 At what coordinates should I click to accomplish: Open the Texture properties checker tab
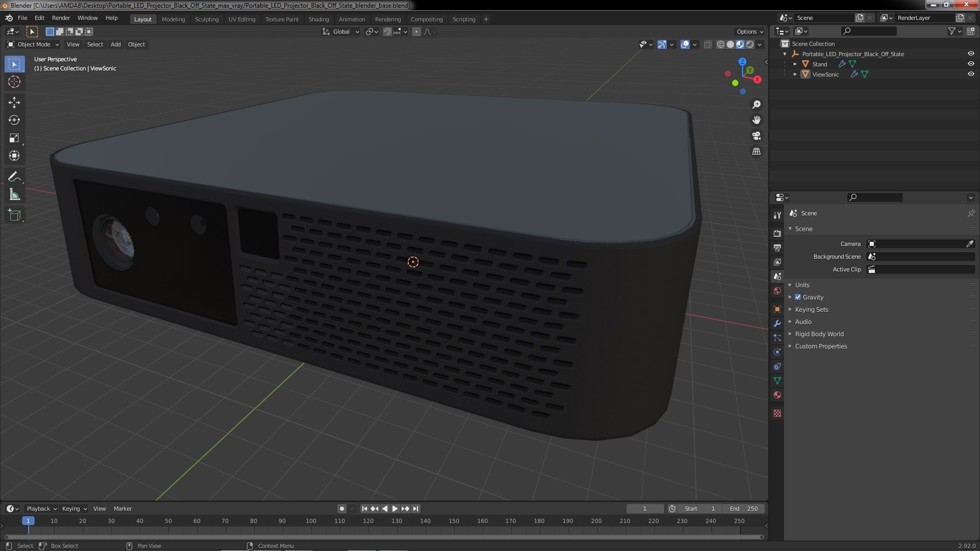point(777,413)
